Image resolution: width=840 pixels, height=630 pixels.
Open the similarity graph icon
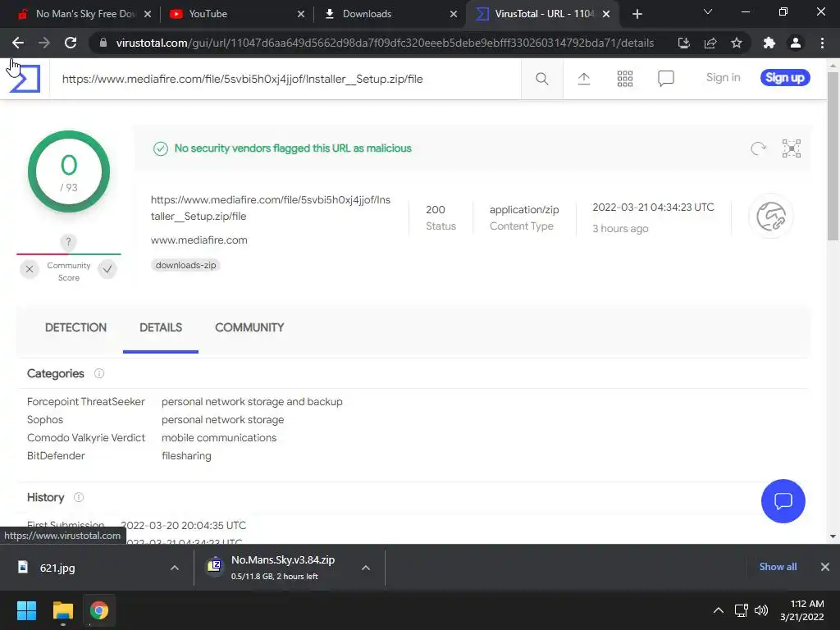point(792,148)
